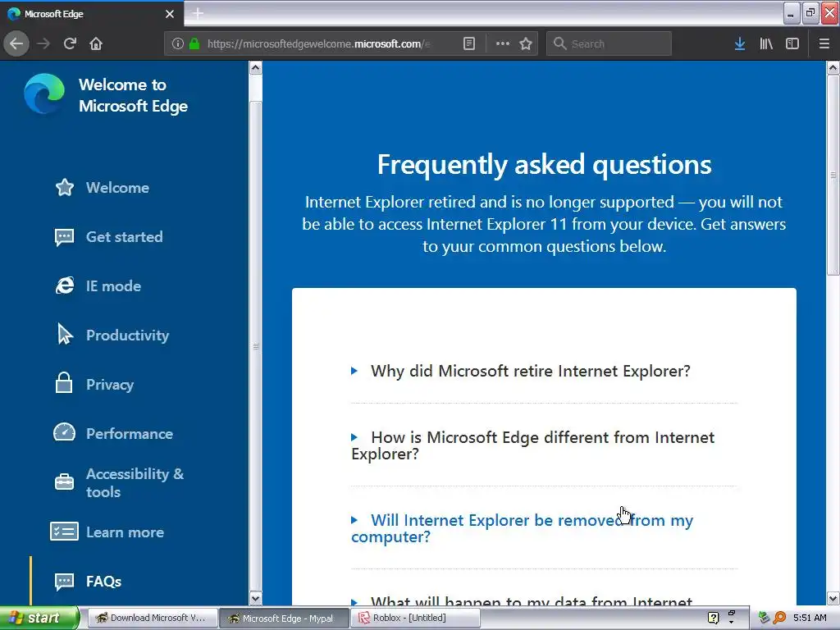Click the Search field in toolbar
The width and height of the screenshot is (840, 630).
pyautogui.click(x=609, y=43)
